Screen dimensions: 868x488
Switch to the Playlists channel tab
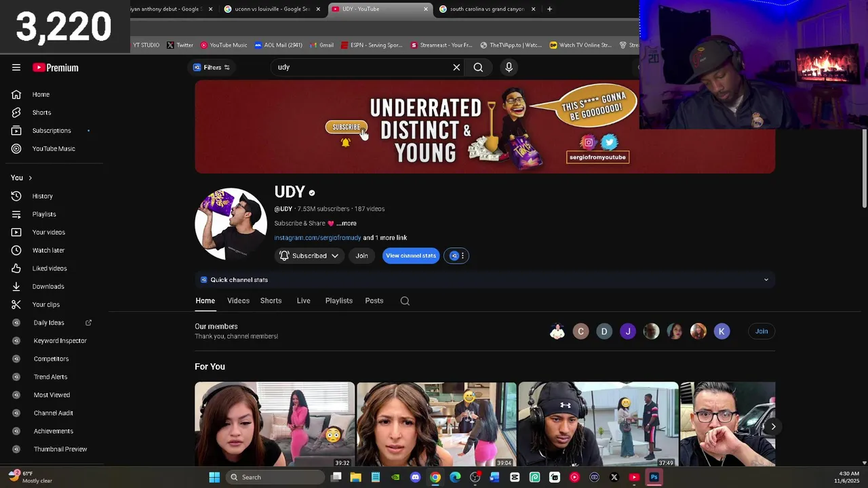(x=338, y=301)
